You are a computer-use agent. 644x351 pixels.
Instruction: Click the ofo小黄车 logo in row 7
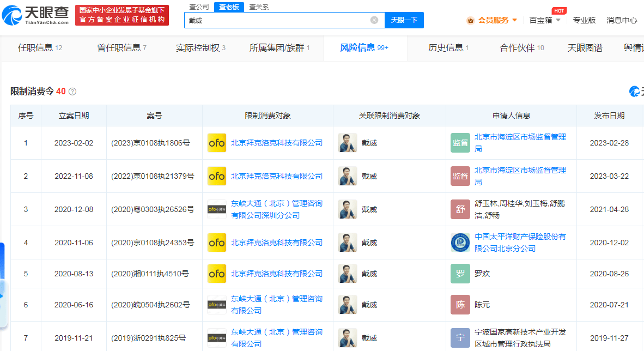(216, 338)
